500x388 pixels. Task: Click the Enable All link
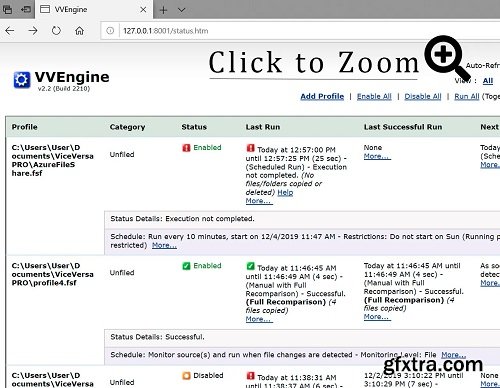374,96
